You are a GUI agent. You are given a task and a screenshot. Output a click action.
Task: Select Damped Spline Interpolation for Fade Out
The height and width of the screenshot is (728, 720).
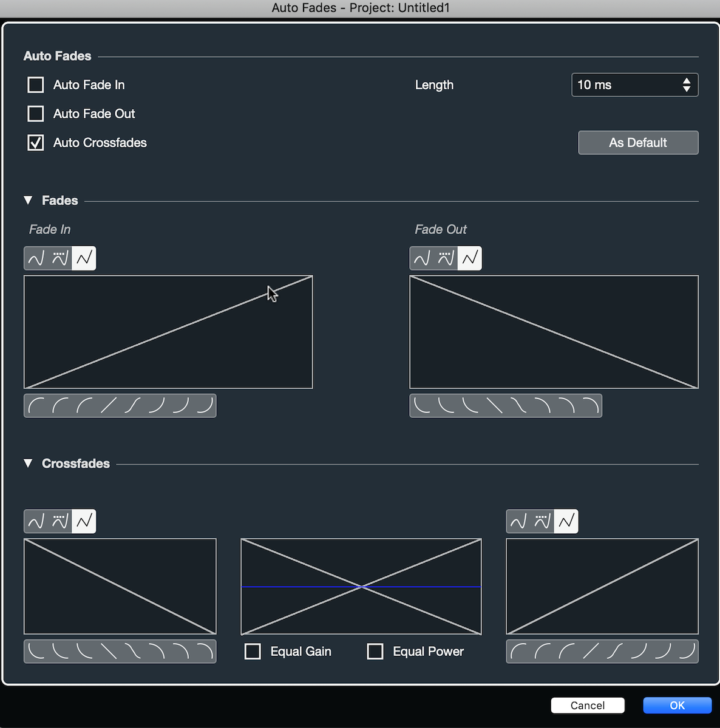(x=446, y=258)
